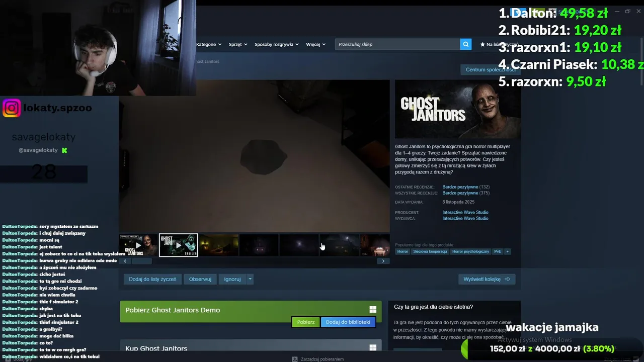This screenshot has width=644, height=362.
Task: Click the Windows icon in Kup Ghost Janitors banner
Action: (373, 348)
